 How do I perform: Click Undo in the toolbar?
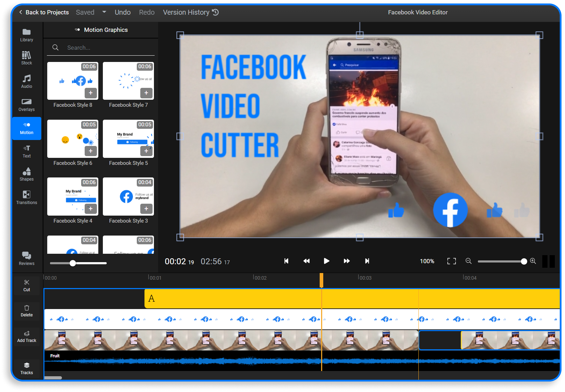[x=122, y=12]
